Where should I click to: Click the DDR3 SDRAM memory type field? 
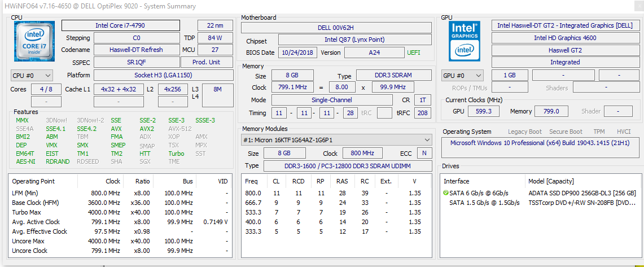[393, 75]
